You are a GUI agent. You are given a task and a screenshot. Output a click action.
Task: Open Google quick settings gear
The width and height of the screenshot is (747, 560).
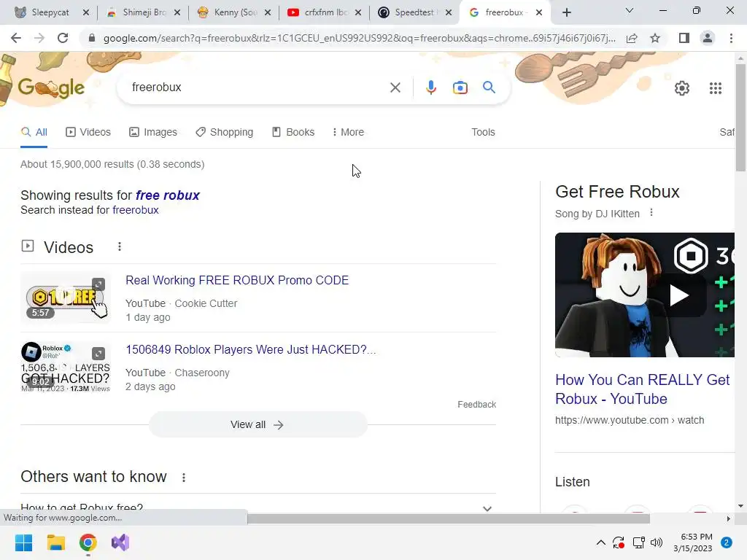[x=682, y=88]
